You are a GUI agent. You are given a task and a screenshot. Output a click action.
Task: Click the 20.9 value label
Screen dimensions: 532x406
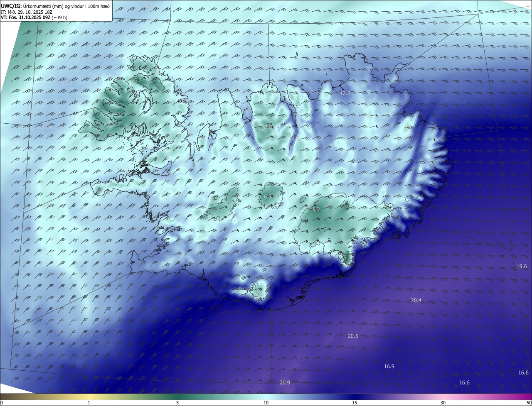coord(285,382)
